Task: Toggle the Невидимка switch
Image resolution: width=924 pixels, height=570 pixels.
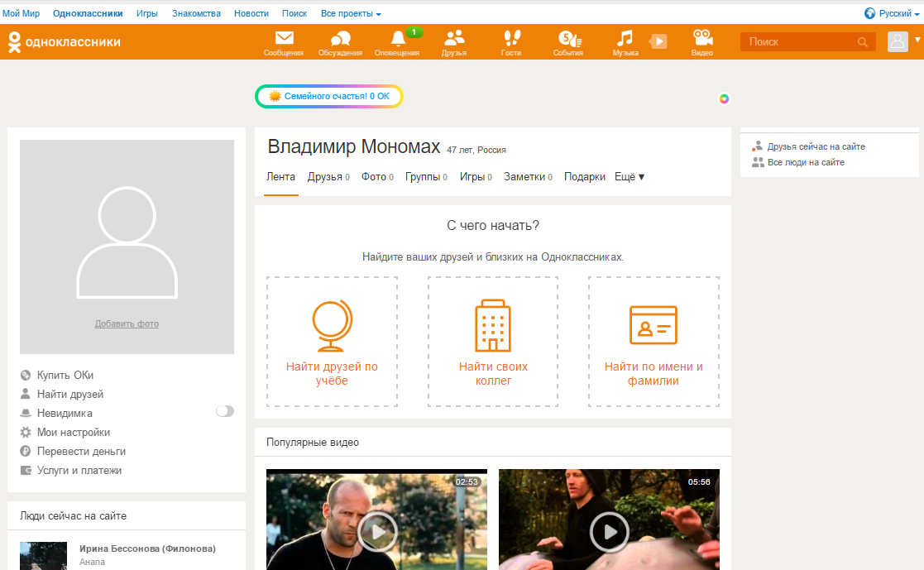Action: [x=224, y=411]
